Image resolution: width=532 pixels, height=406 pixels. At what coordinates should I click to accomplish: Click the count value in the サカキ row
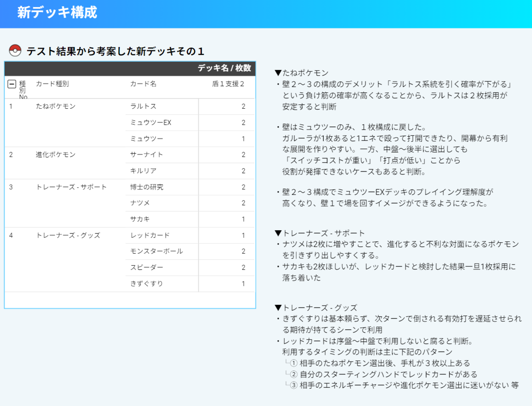point(243,219)
